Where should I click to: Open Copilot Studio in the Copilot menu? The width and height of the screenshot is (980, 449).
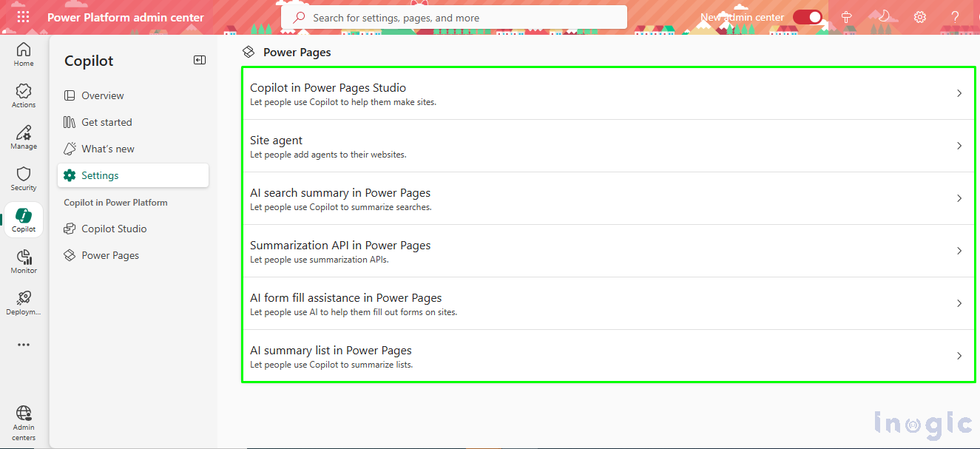(133, 229)
